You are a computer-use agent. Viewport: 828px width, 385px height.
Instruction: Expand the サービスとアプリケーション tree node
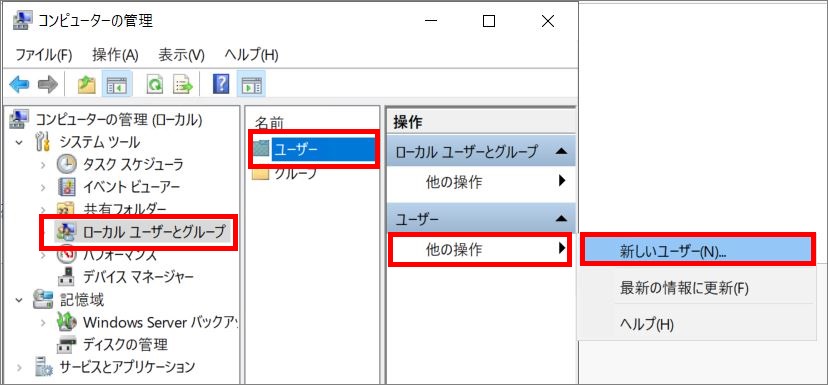pos(20,367)
